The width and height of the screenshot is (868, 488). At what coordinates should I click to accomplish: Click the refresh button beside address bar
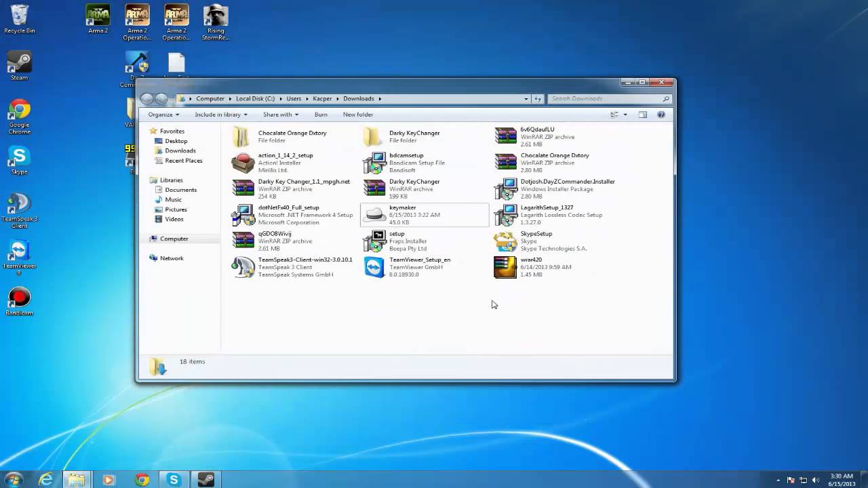coord(538,99)
